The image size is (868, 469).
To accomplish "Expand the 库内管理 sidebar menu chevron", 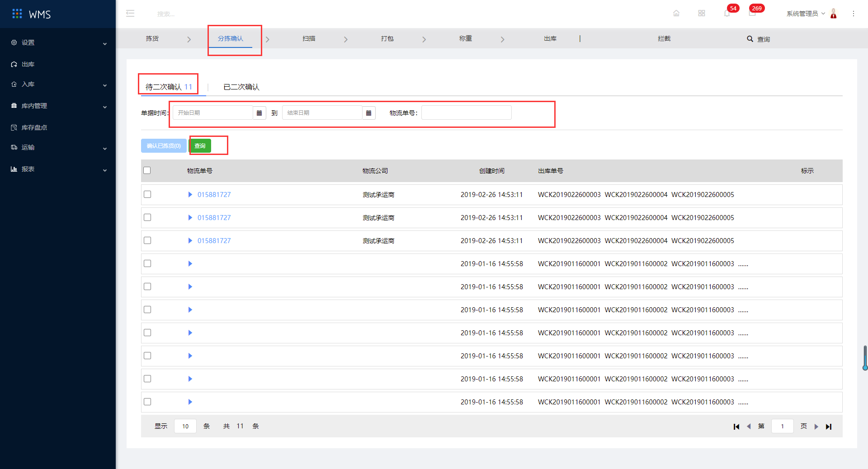I will [105, 107].
